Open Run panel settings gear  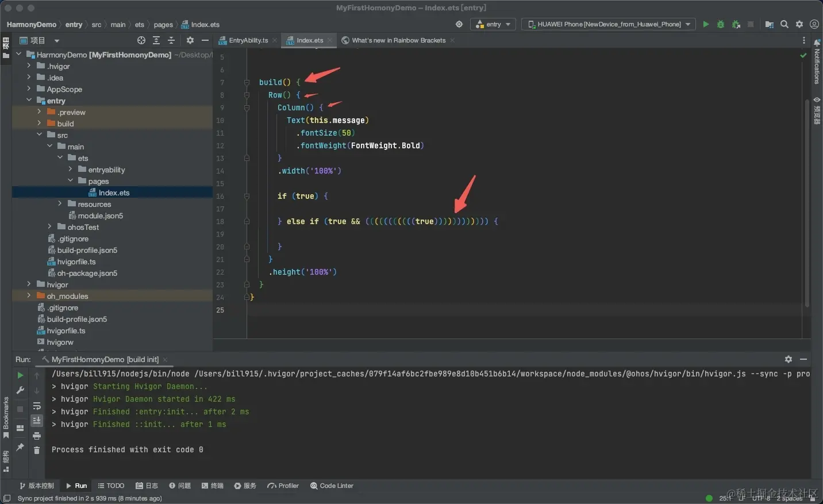(x=789, y=359)
